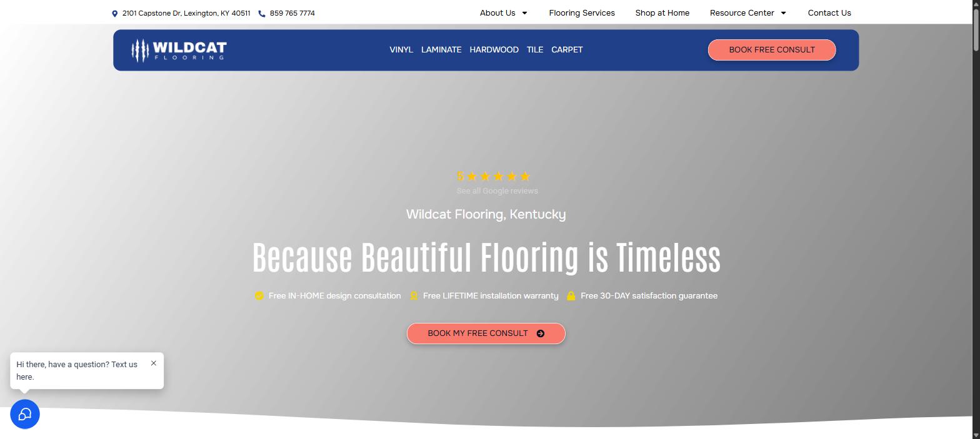The image size is (980, 439).
Task: Open the chat widget bubble icon
Action: [25, 414]
